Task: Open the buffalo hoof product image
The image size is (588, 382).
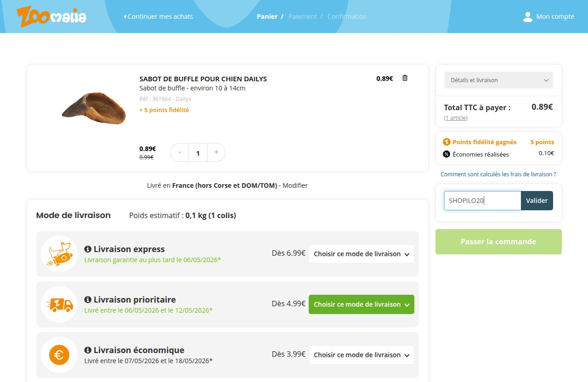Action: click(x=94, y=108)
